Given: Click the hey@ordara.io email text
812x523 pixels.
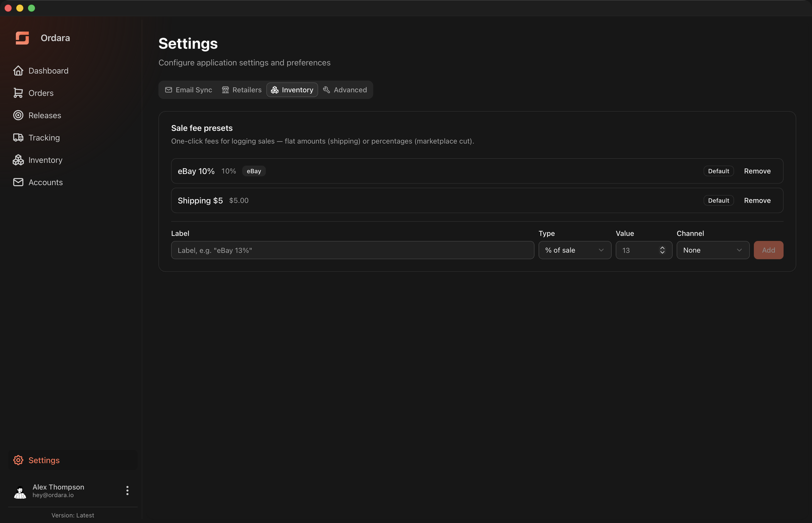Looking at the screenshot, I should pyautogui.click(x=53, y=495).
